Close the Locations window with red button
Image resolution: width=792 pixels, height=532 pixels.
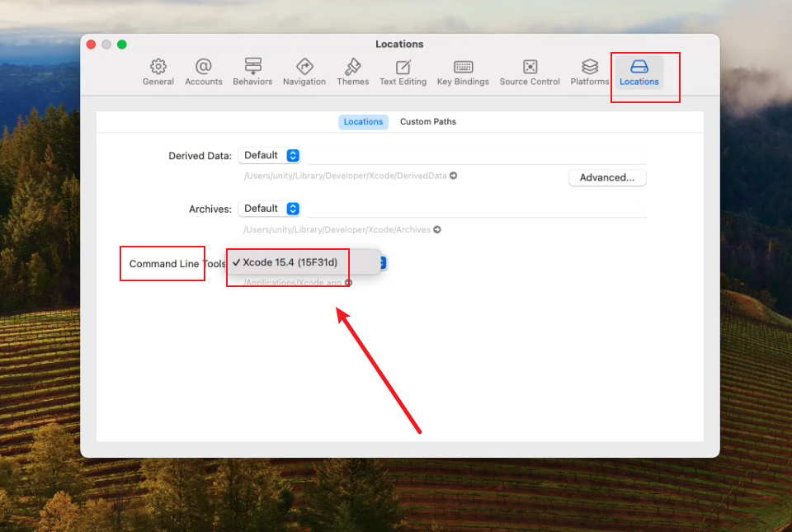pyautogui.click(x=92, y=45)
